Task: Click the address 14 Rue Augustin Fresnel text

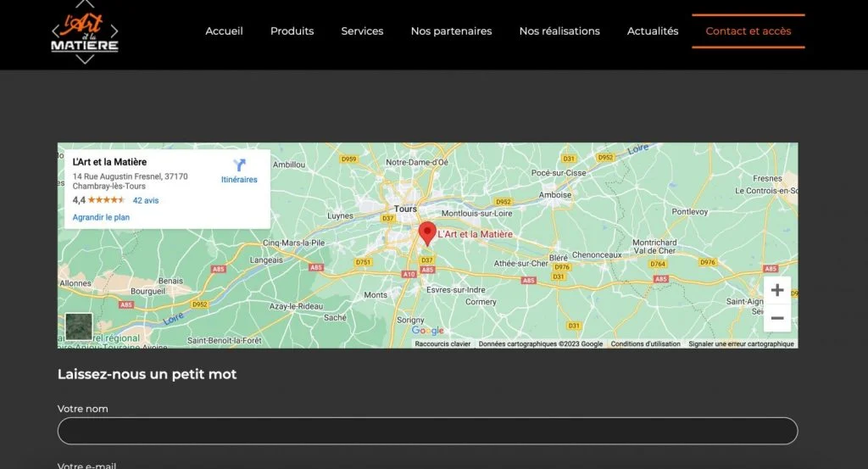Action: [x=130, y=181]
